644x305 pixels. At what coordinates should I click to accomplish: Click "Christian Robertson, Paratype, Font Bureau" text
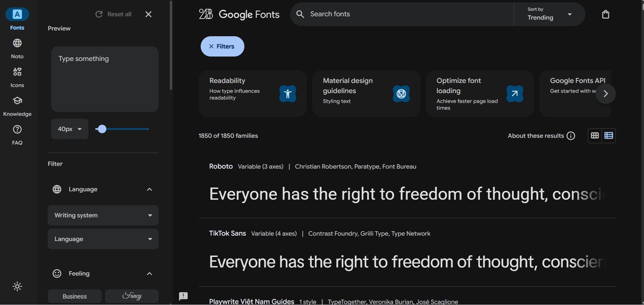coord(356,167)
